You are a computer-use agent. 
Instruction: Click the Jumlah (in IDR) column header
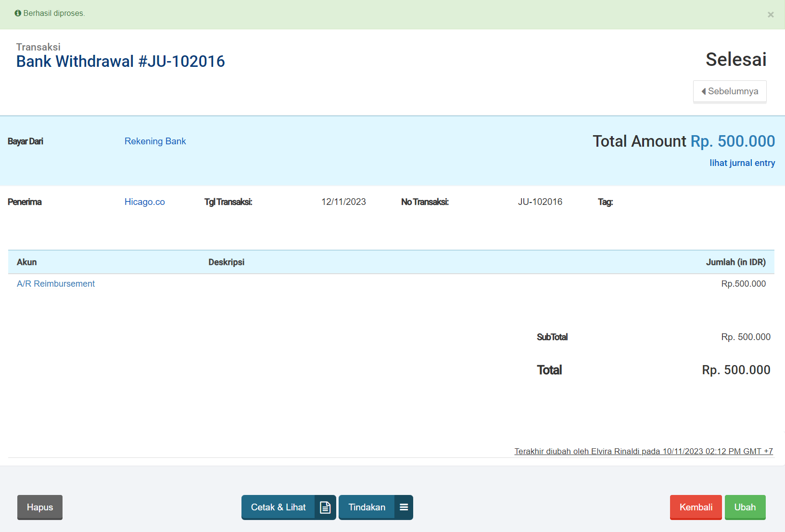tap(735, 262)
